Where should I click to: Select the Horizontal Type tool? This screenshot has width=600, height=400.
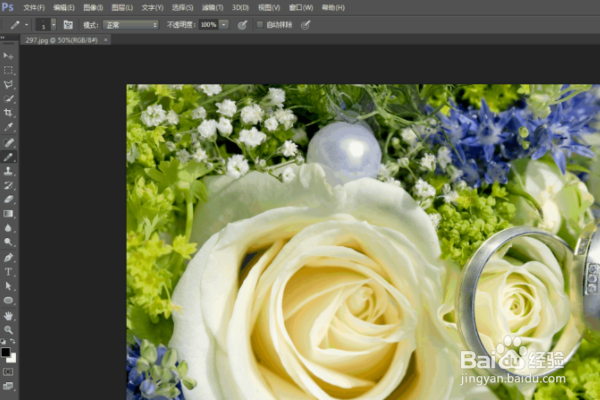coord(8,272)
